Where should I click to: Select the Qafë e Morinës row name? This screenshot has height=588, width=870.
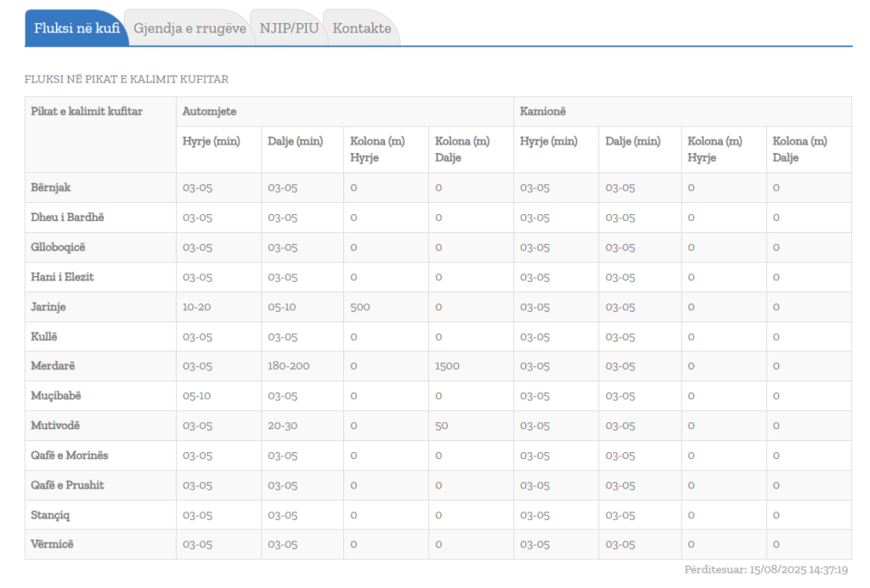click(70, 455)
